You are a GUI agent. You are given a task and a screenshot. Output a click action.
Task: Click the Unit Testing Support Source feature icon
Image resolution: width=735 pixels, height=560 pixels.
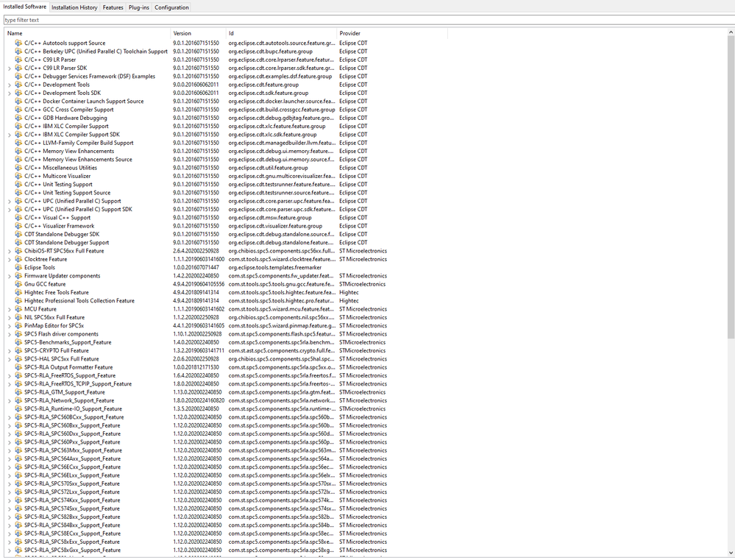coord(18,193)
